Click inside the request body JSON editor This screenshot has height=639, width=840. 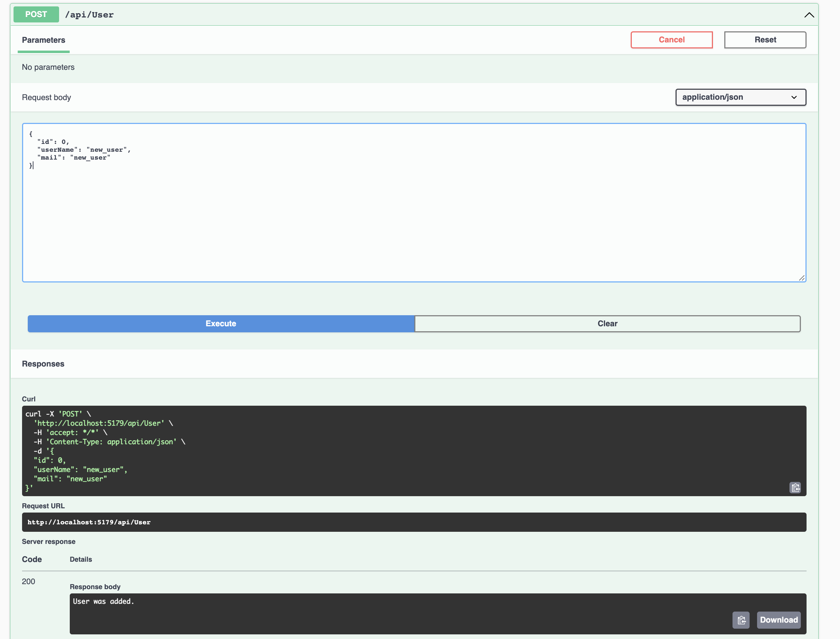point(414,213)
